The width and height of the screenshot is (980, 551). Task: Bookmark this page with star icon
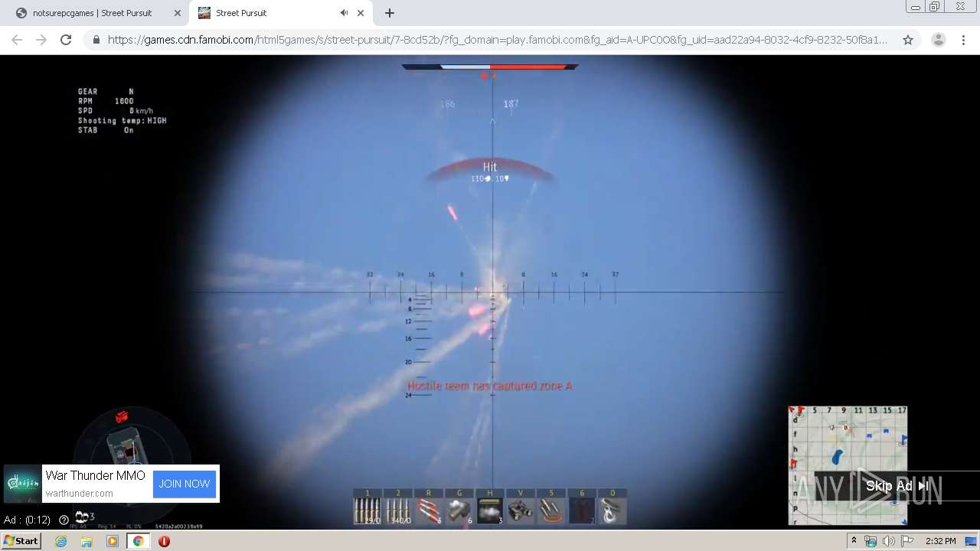point(908,40)
